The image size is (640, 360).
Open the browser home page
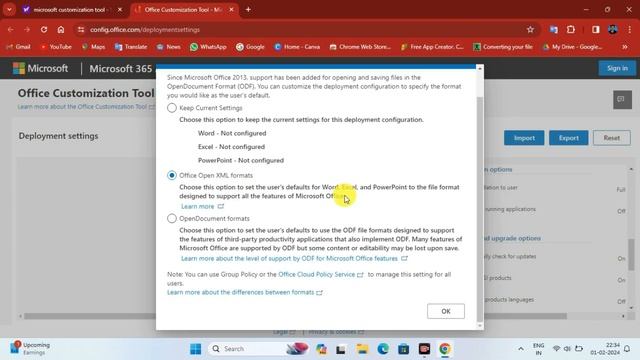(61, 29)
